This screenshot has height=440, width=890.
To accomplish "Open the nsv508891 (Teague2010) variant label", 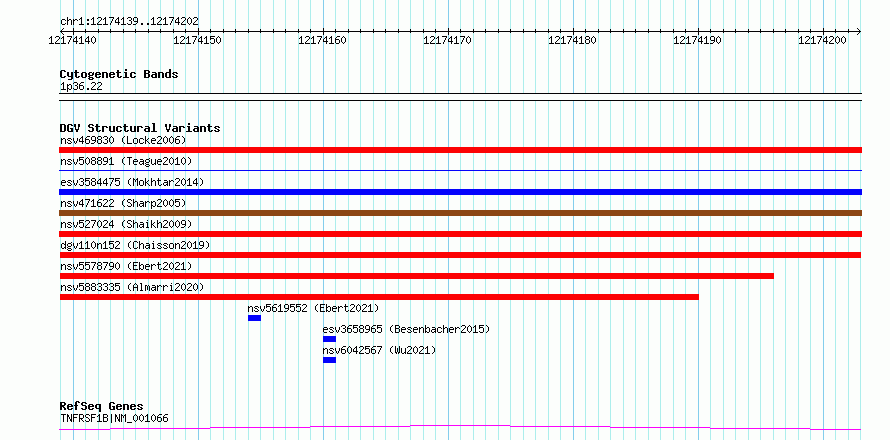I will click(126, 161).
